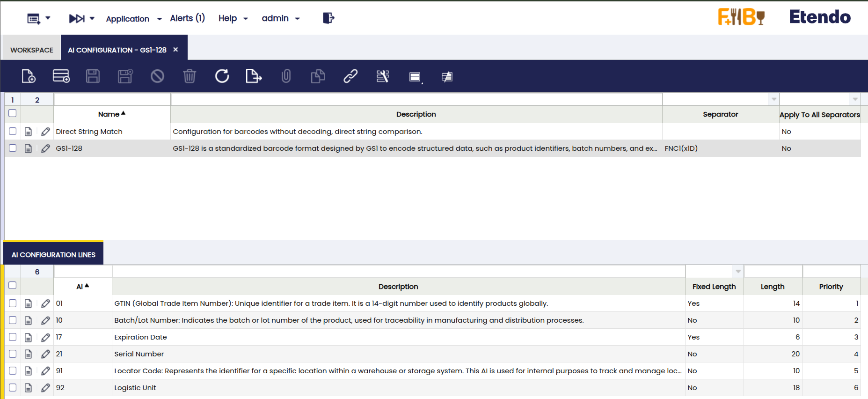
Task: Click the Export to spreadsheet icon
Action: click(254, 76)
